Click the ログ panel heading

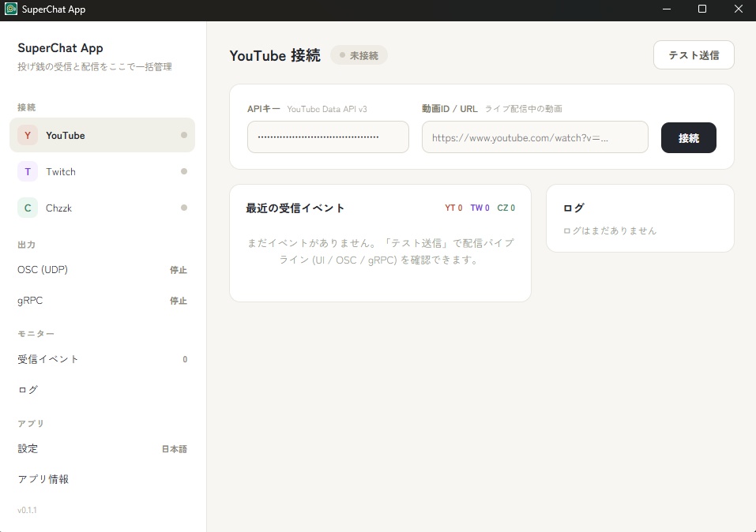pyautogui.click(x=574, y=208)
